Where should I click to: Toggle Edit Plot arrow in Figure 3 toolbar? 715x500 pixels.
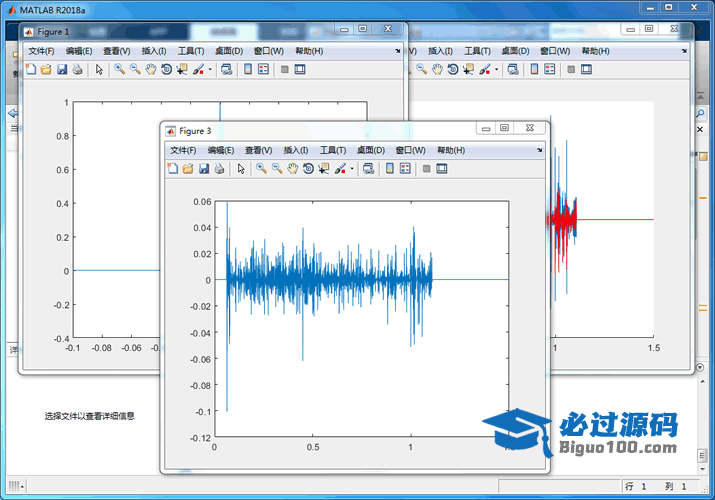tap(240, 169)
